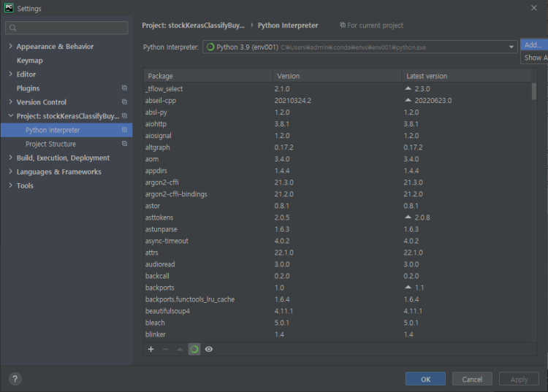Select the aiohttp package row
Screen dimensions: 548x392
[x=338, y=124]
